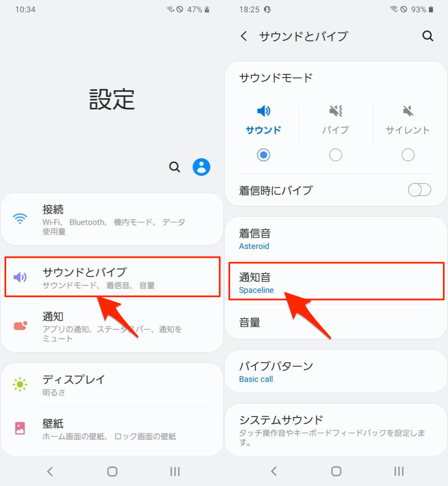Select the サイレント mode radio button
Screen dimensions: 448x486
pyautogui.click(x=408, y=155)
